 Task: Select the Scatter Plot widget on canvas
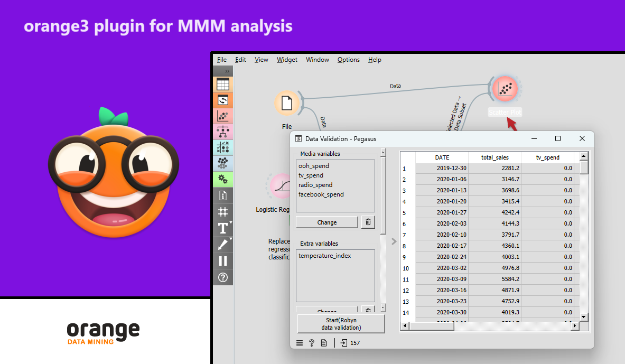pyautogui.click(x=505, y=89)
